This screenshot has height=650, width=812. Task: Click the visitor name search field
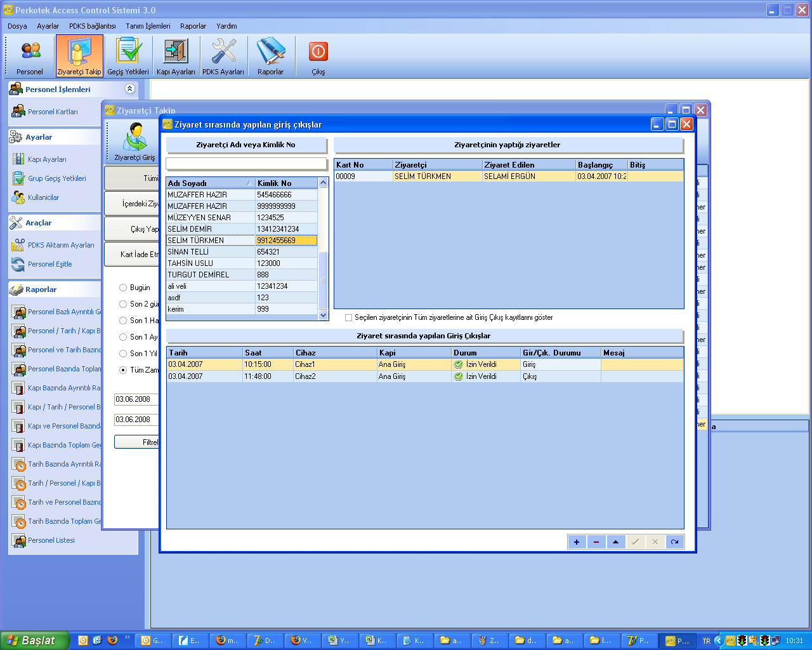(246, 164)
